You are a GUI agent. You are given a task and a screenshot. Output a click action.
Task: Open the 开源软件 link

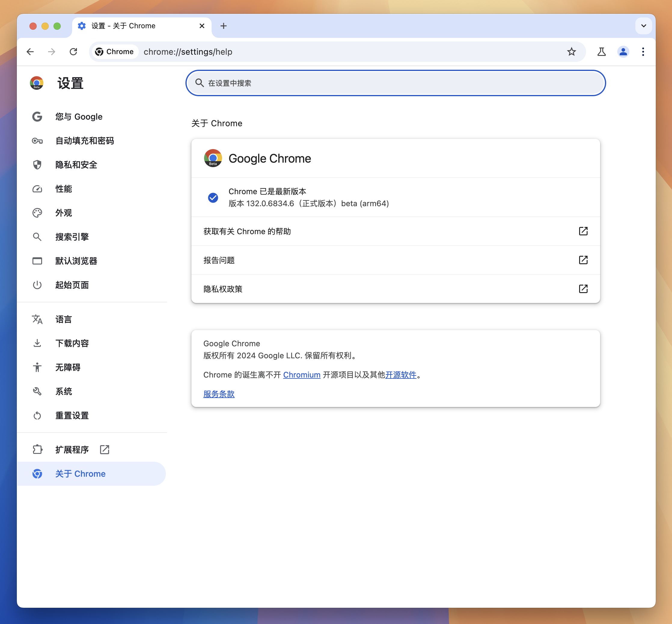[x=401, y=375]
